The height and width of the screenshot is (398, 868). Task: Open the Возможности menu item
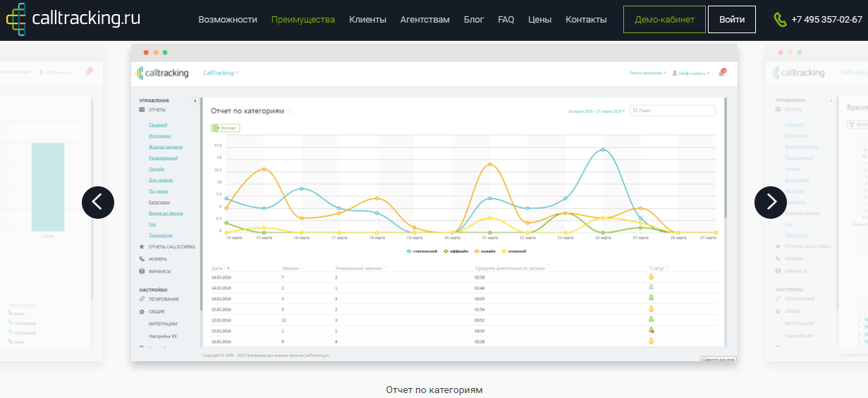(228, 20)
